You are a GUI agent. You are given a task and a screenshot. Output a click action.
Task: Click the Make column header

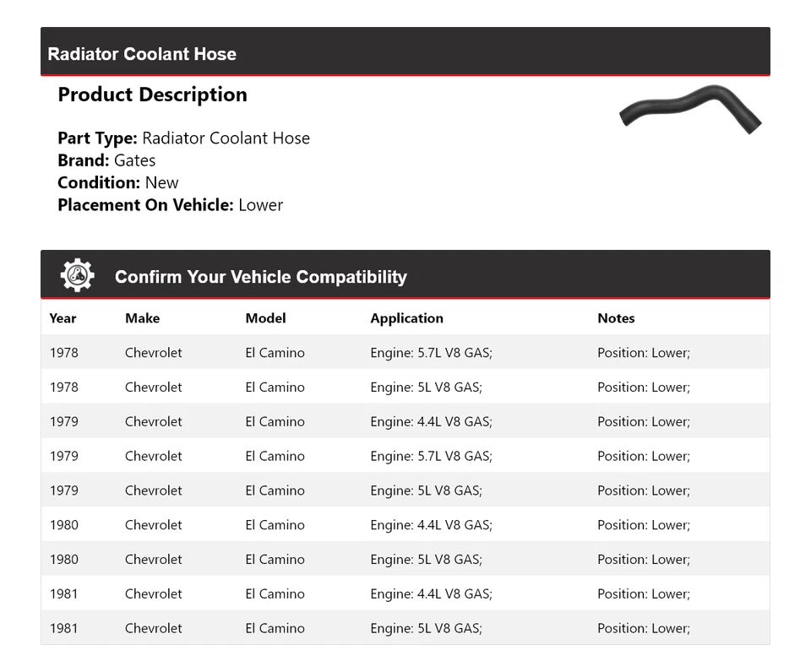click(x=142, y=318)
